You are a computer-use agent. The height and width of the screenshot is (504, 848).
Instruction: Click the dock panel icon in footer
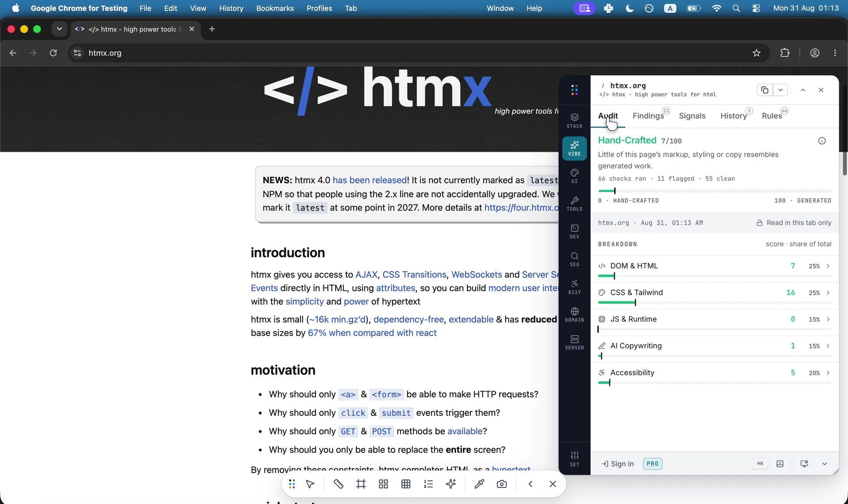pyautogui.click(x=780, y=464)
